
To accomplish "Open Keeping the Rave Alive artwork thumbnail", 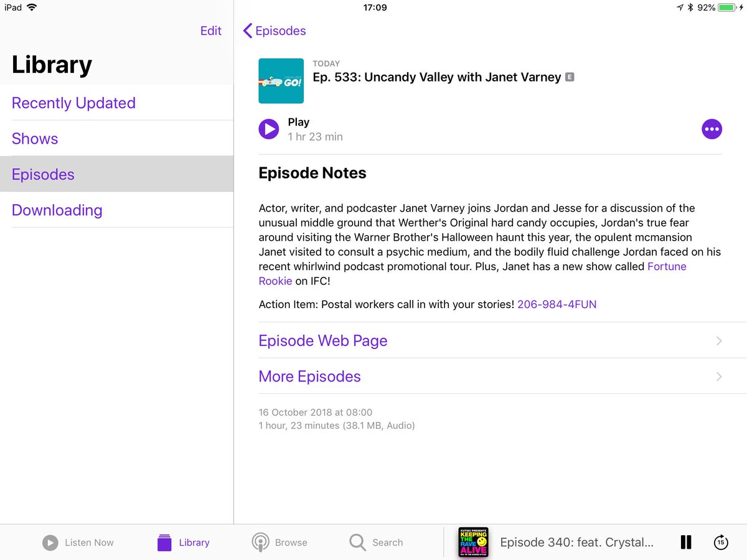I will pyautogui.click(x=473, y=543).
